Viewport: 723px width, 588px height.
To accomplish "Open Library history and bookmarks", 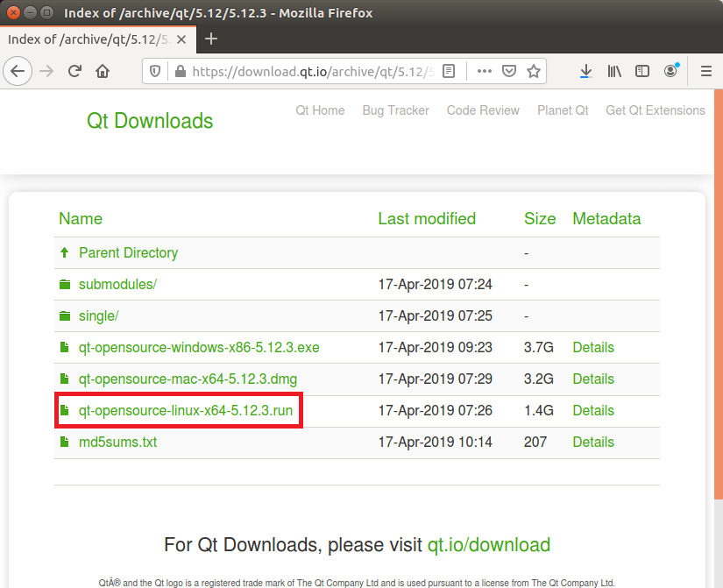I will 614,71.
